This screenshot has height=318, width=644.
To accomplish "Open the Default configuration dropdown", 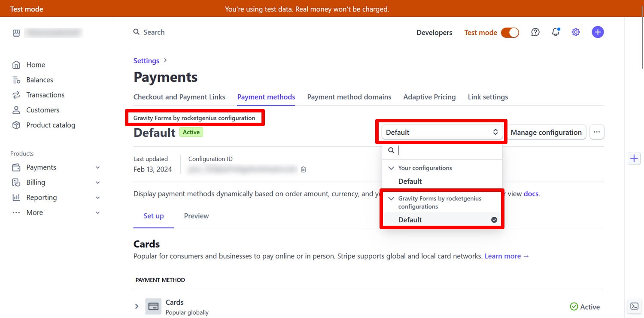I will pyautogui.click(x=442, y=132).
